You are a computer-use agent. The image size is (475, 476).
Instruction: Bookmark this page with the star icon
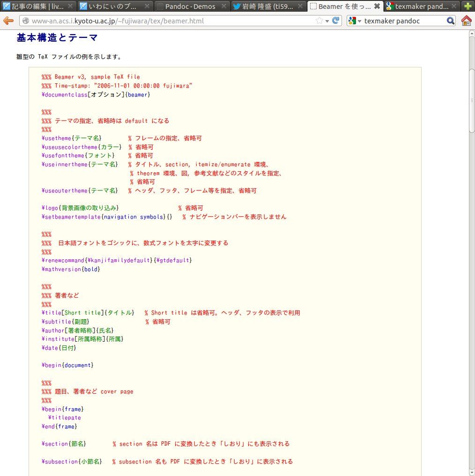tap(319, 21)
